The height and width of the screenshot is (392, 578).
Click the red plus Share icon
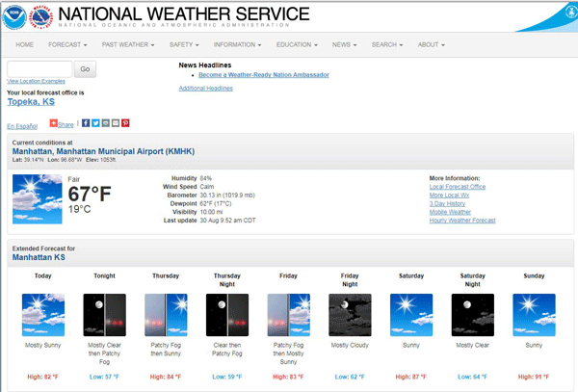pos(53,123)
